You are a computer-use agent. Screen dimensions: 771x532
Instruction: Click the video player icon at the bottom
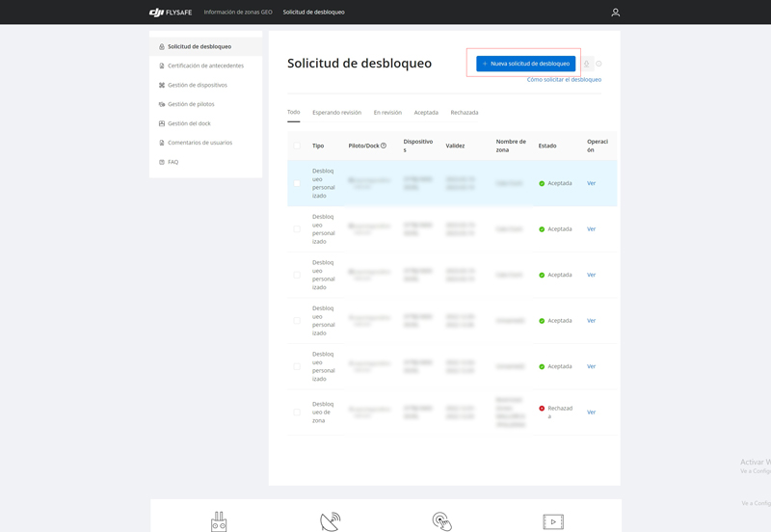click(x=553, y=521)
